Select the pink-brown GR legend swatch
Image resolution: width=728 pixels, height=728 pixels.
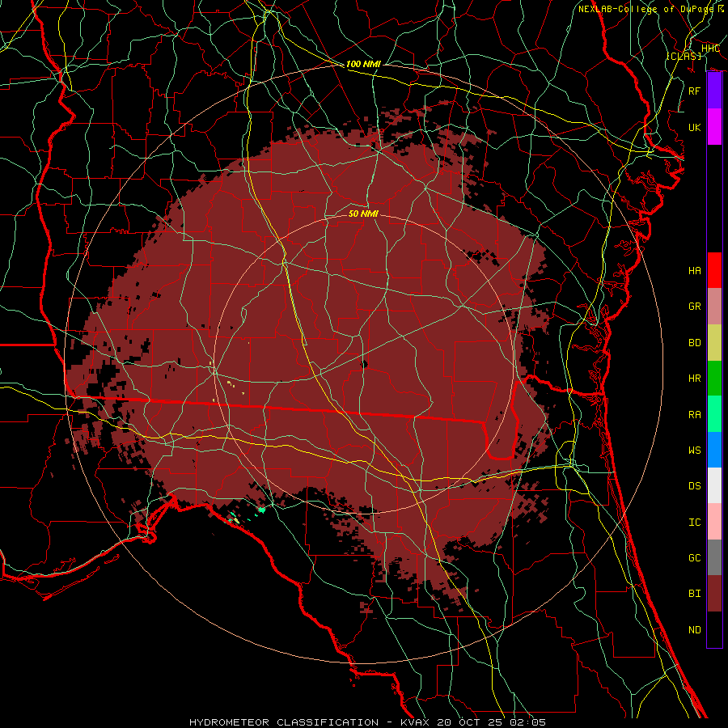[x=714, y=307]
